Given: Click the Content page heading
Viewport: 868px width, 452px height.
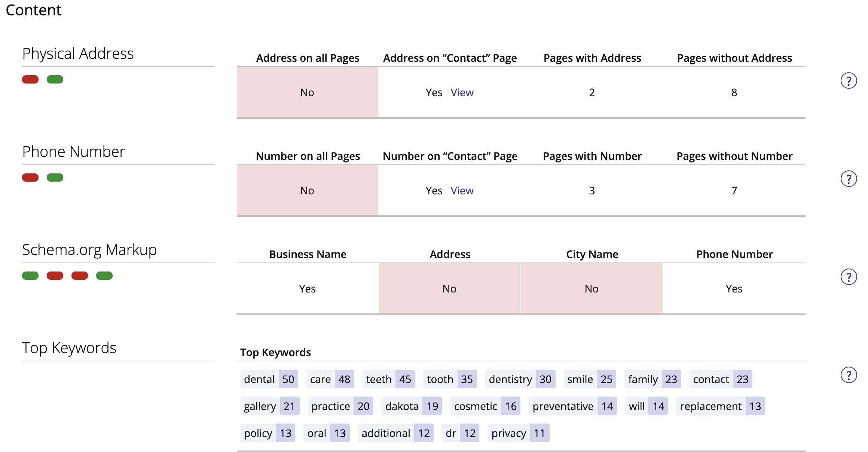Looking at the screenshot, I should [34, 10].
